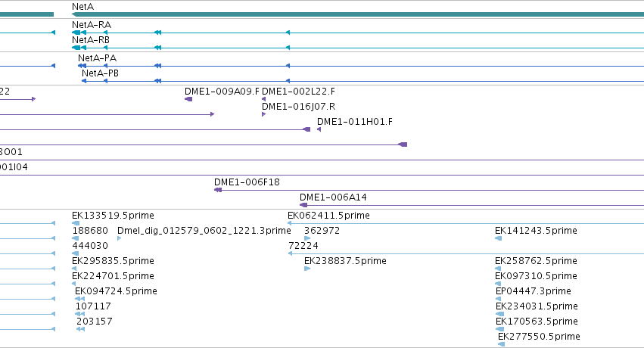Select the EK094724.5prime insertion label

click(116, 291)
